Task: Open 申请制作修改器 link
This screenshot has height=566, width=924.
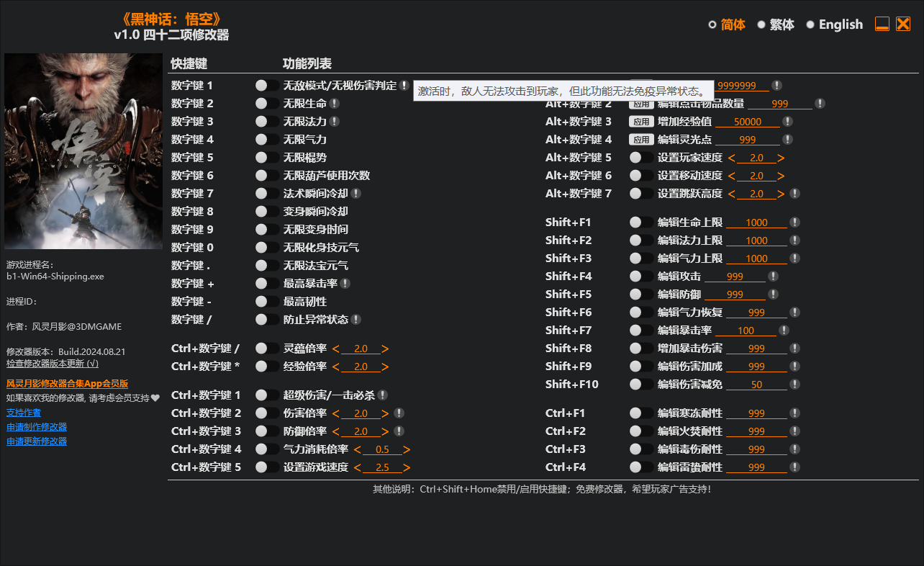Action: pyautogui.click(x=37, y=427)
